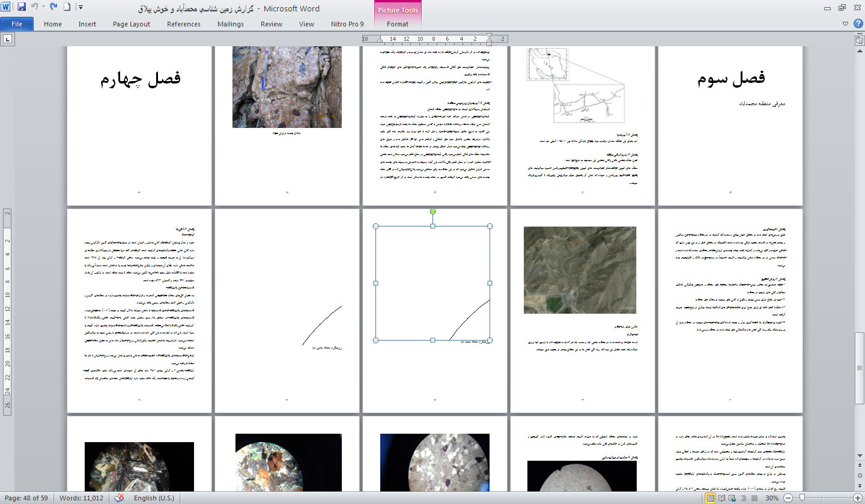Click the Undo arrow icon
865x504 pixels.
click(35, 8)
